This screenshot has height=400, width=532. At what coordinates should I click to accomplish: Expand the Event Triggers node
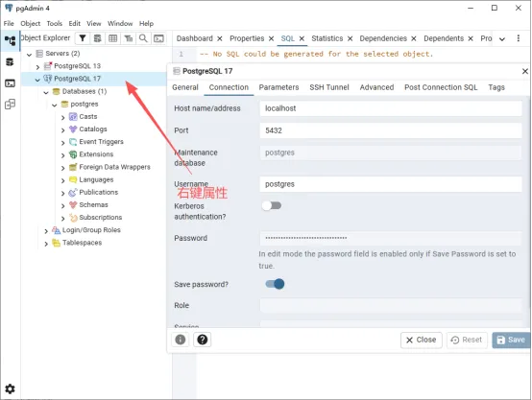pos(62,143)
